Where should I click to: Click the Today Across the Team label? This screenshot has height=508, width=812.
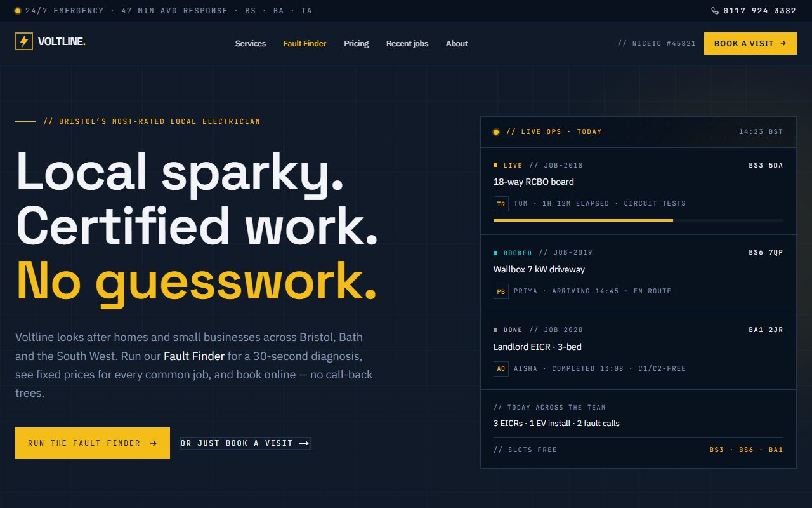click(549, 407)
